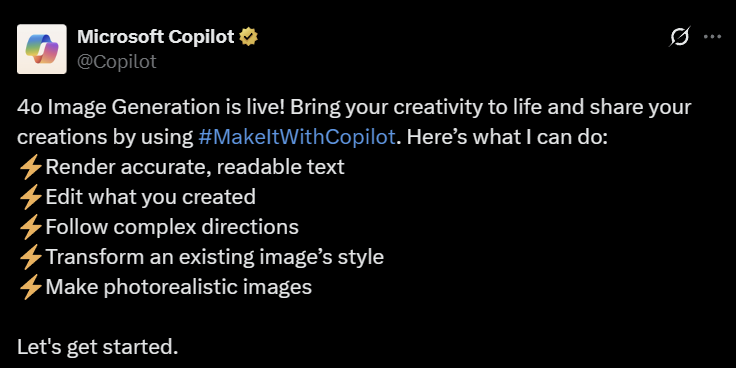The image size is (736, 368).
Task: Click the 'Here's what I can do:' text
Action: pos(507,137)
